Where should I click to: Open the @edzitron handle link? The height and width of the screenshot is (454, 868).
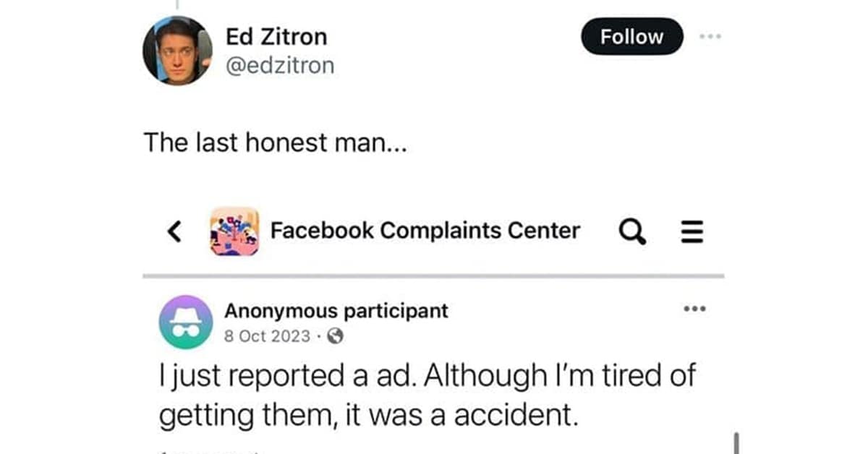(280, 66)
